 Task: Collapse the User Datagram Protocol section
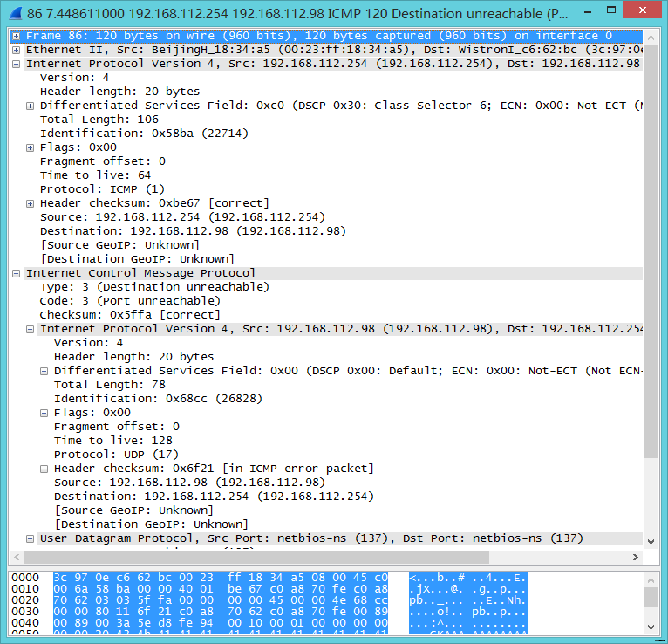pos(31,538)
